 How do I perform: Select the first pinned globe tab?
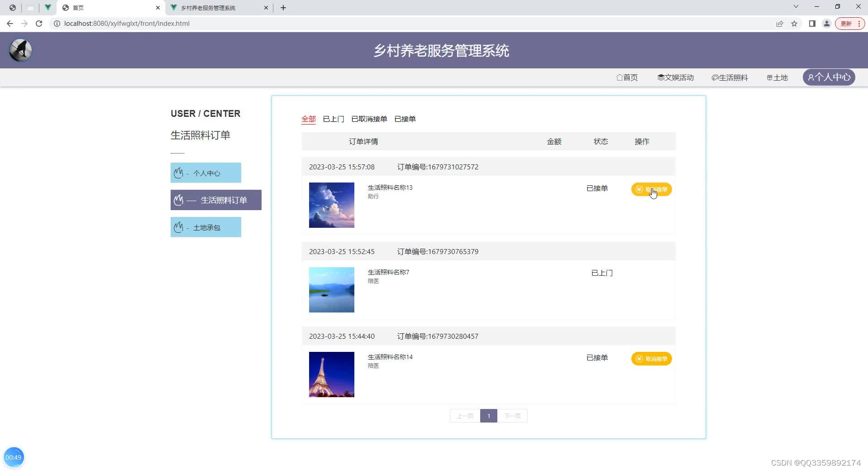coord(13,8)
